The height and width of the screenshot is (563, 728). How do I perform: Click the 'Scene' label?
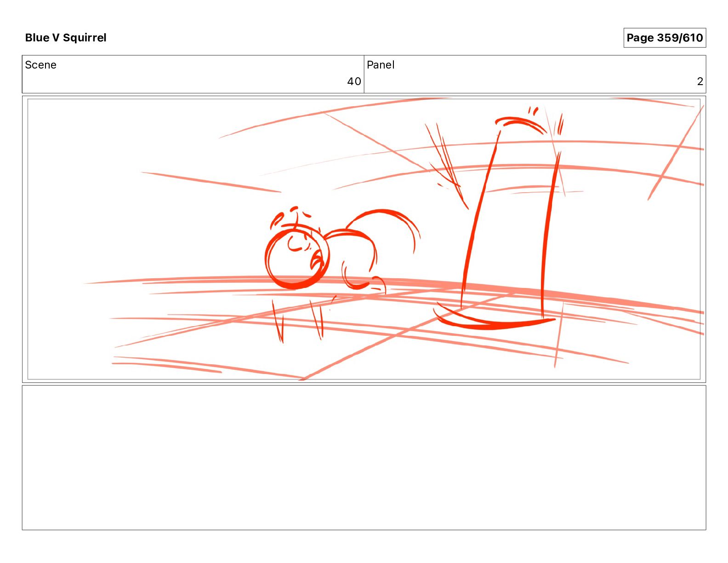[40, 65]
